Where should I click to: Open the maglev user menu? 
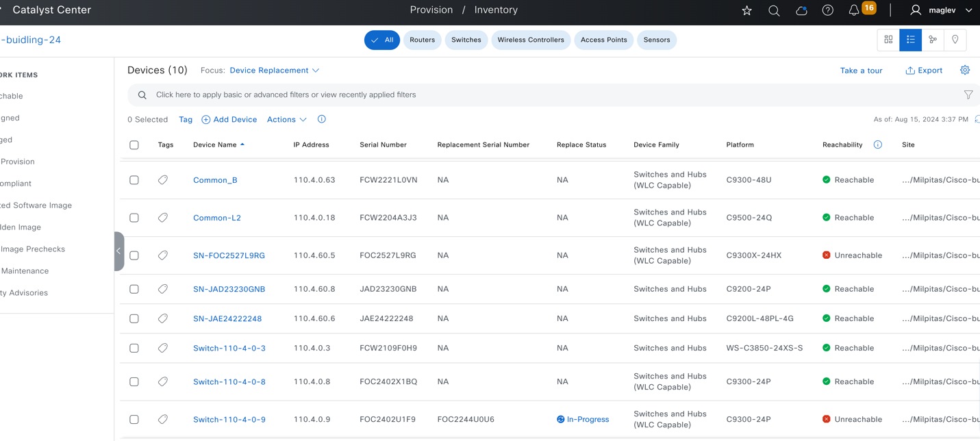[x=941, y=10]
